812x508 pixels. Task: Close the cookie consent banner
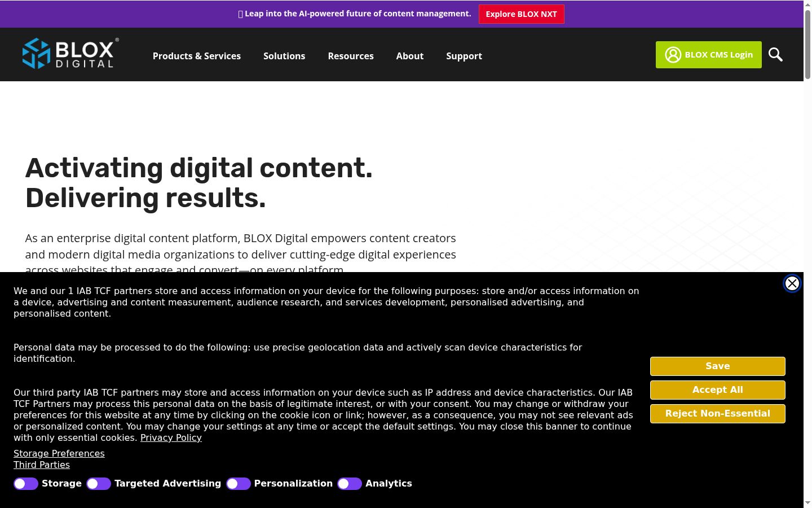pos(792,283)
